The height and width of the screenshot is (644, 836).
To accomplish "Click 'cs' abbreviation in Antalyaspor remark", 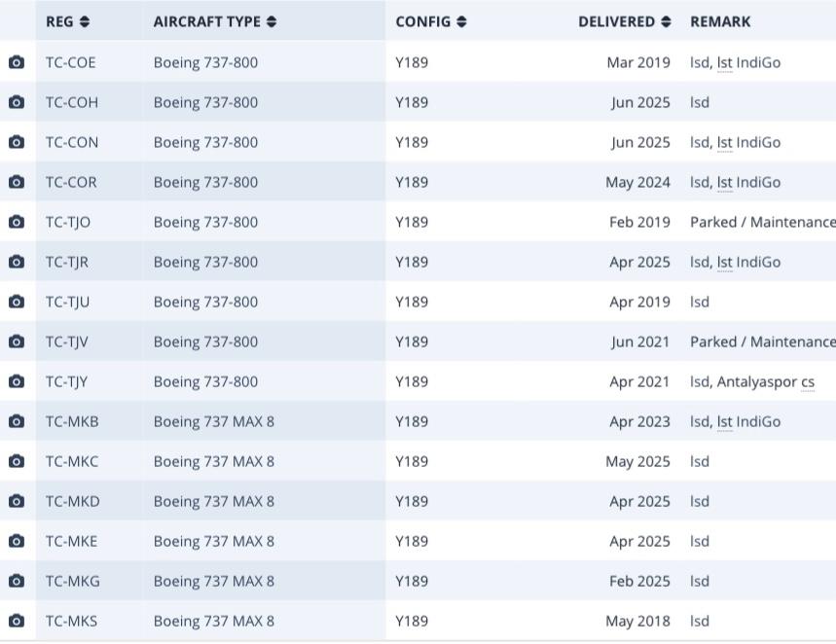I will pyautogui.click(x=808, y=381).
